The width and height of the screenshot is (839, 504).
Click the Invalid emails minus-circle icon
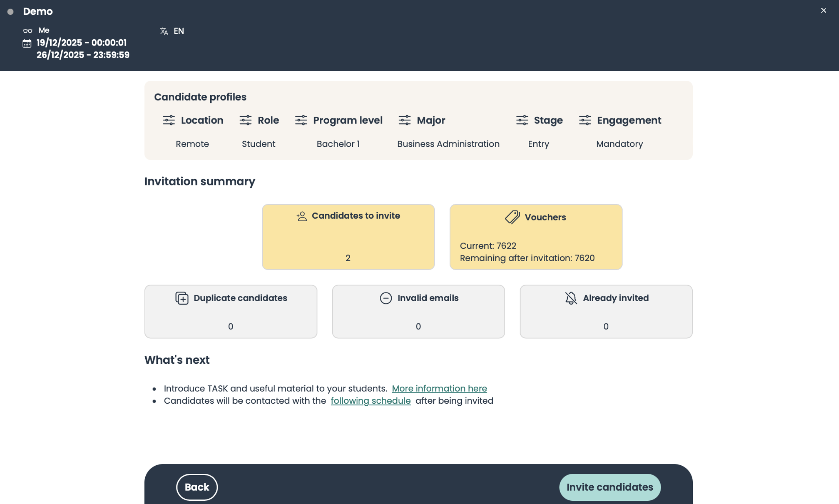pyautogui.click(x=386, y=298)
